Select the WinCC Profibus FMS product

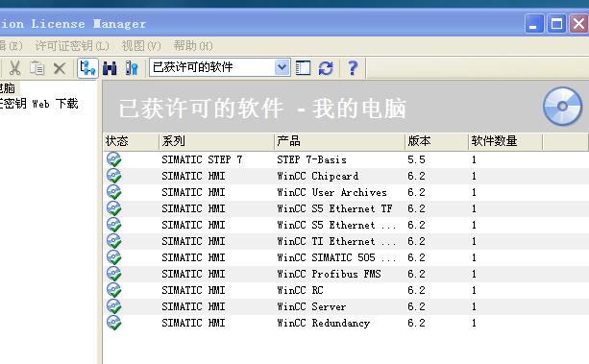point(329,274)
